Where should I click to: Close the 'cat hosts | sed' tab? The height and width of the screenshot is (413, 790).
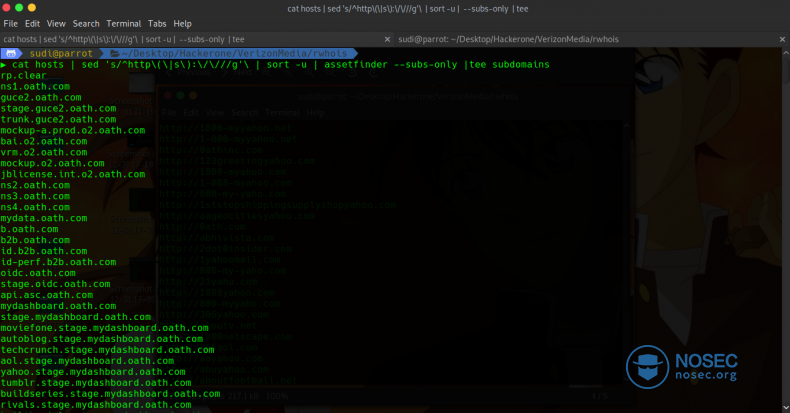point(387,39)
